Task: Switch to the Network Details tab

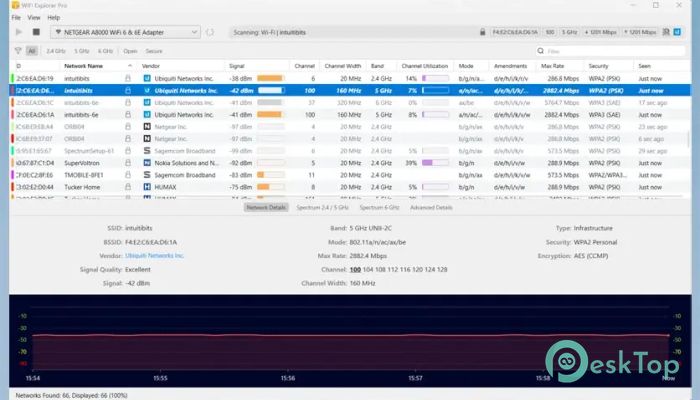Action: coord(266,207)
